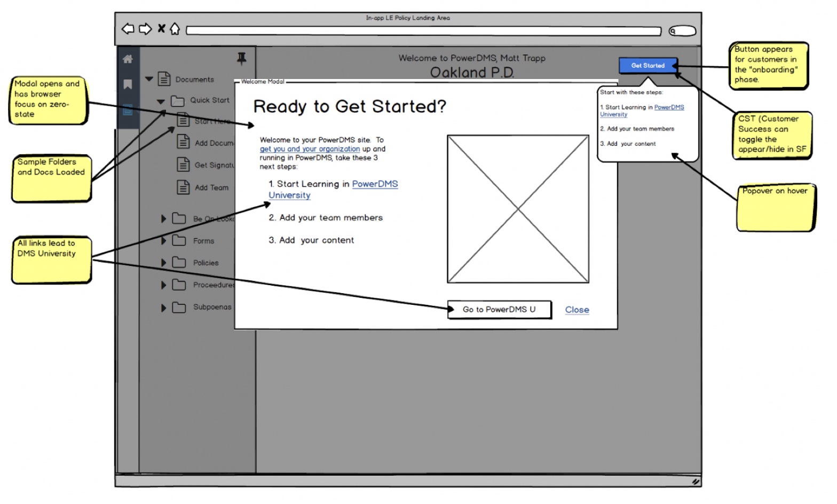This screenshot has width=837, height=504.
Task: Click modal text 'Add your team members'
Action: click(331, 218)
